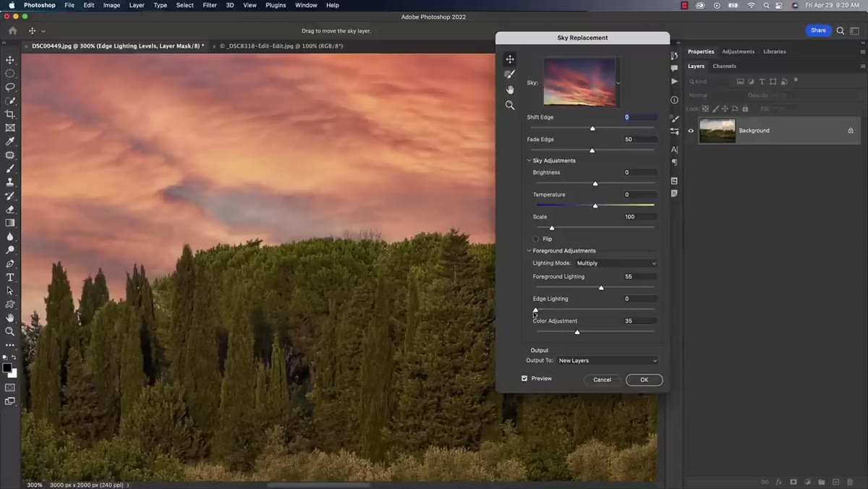
Task: Select the Crop tool
Action: 10,114
